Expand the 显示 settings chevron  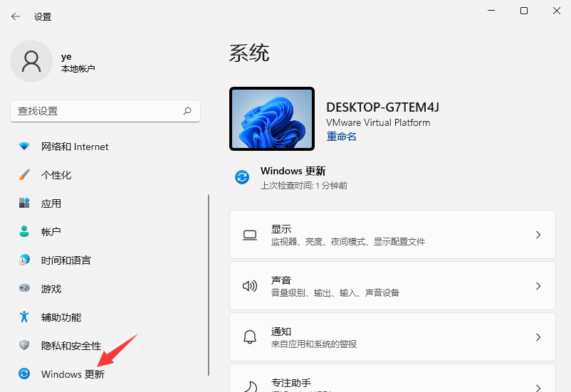tap(538, 235)
